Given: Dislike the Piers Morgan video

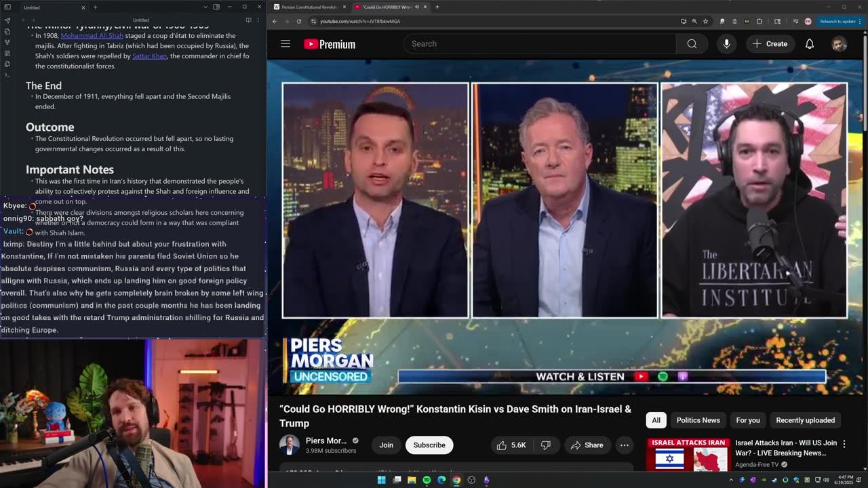Looking at the screenshot, I should [546, 445].
